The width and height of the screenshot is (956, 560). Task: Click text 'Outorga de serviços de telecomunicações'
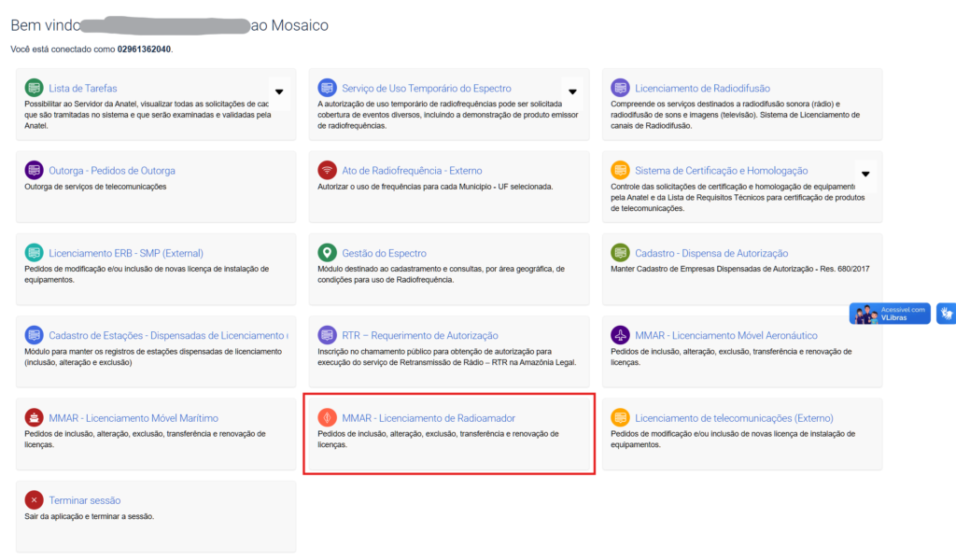95,187
